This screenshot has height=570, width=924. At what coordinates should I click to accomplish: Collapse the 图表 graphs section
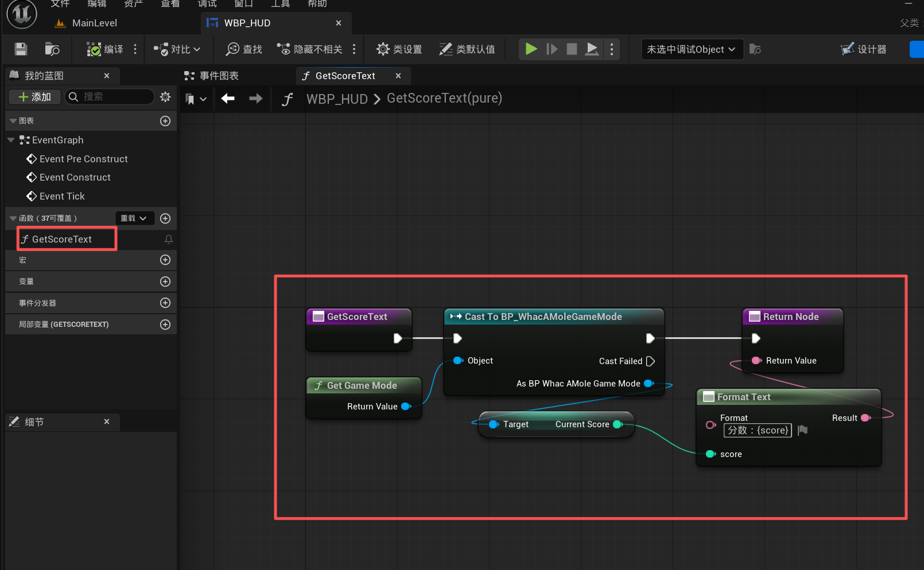(x=13, y=121)
